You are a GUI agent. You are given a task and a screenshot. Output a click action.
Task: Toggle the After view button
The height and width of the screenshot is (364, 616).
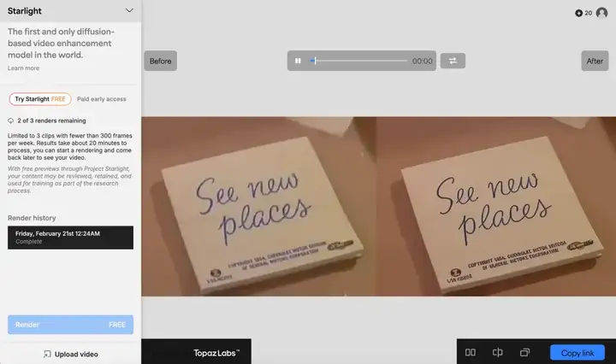pyautogui.click(x=595, y=61)
